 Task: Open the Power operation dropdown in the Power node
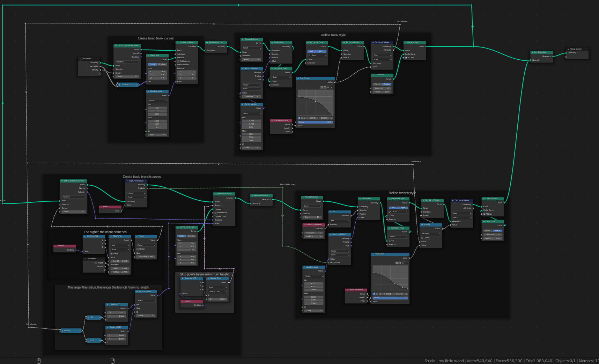coord(146,245)
